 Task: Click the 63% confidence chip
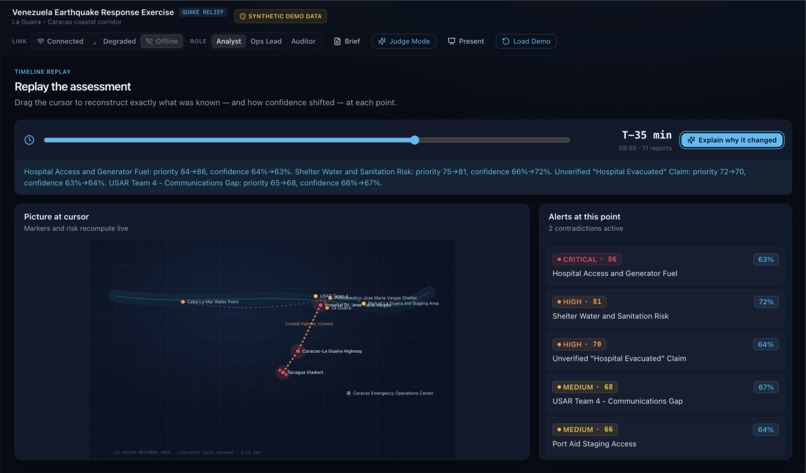[765, 259]
